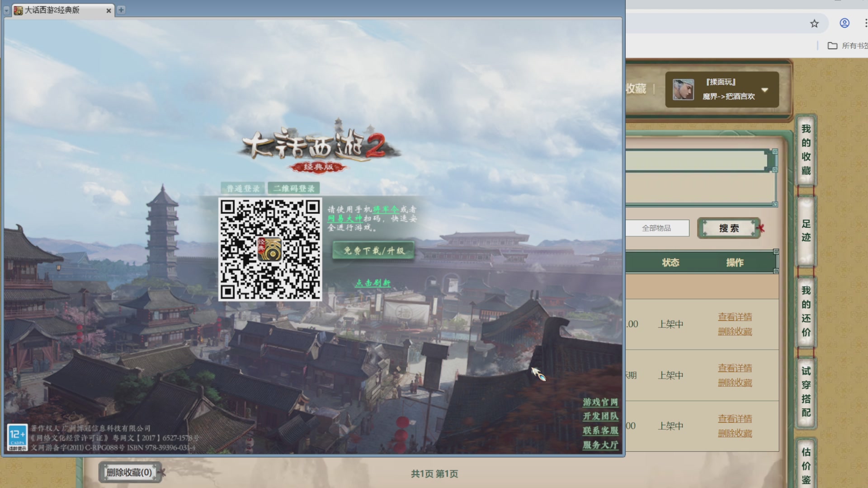
Task: Add a new game tab with the plus icon
Action: pos(121,9)
